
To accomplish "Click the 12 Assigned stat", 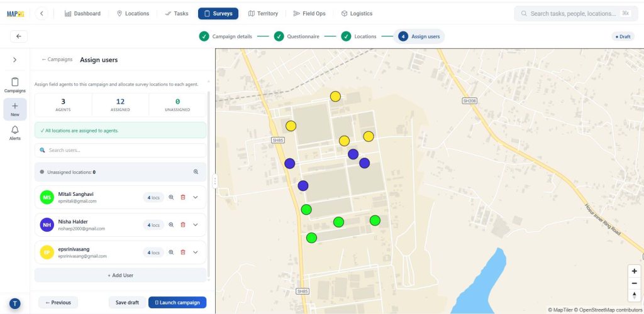I will click(x=120, y=105).
